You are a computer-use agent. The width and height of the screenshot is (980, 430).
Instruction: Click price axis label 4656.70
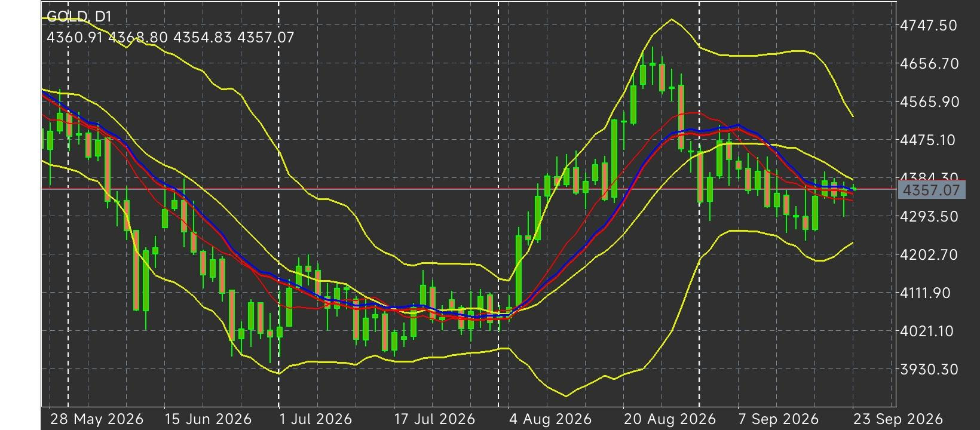point(928,64)
